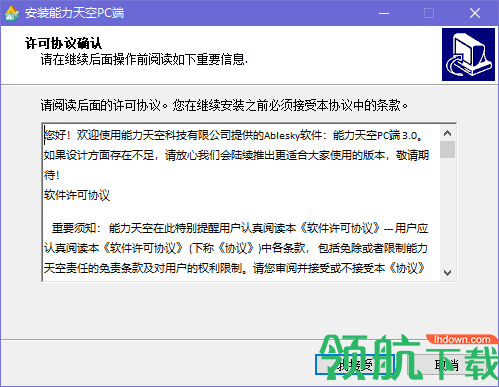Image resolution: width=499 pixels, height=387 pixels.
Task: Click license line starting 如果设计方面存在不足
Action: click(x=236, y=155)
